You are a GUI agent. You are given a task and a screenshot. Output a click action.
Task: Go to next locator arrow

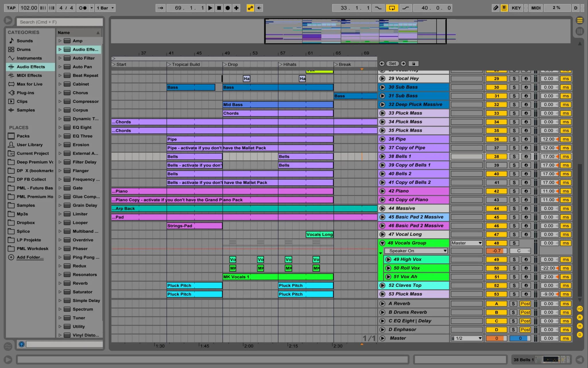coord(403,64)
